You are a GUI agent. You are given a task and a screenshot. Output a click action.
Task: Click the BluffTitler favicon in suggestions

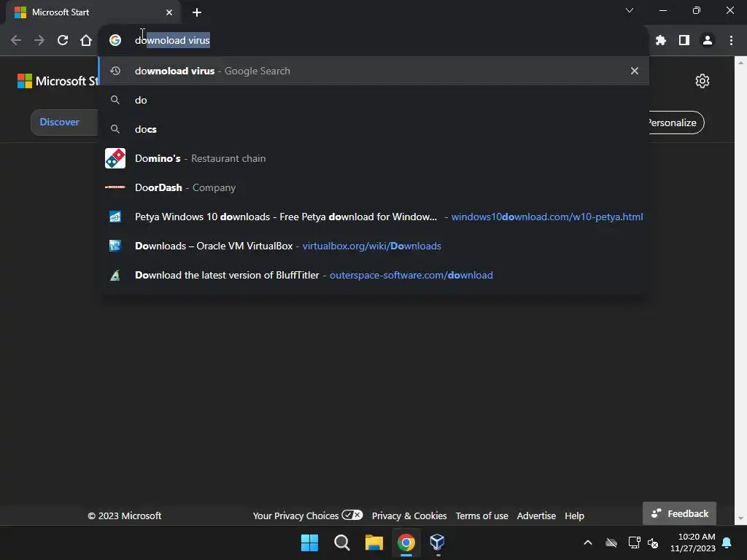coord(115,275)
